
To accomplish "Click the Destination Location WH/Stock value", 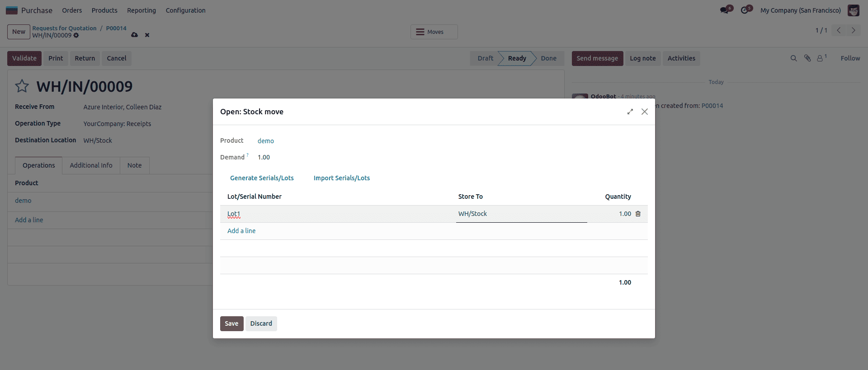I will click(98, 141).
